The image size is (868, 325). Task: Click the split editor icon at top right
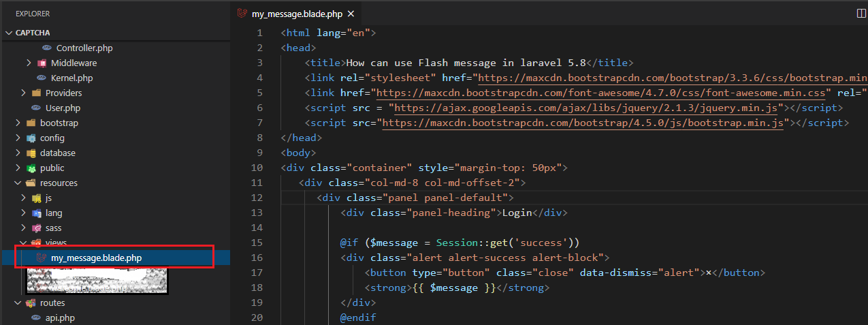click(x=861, y=13)
